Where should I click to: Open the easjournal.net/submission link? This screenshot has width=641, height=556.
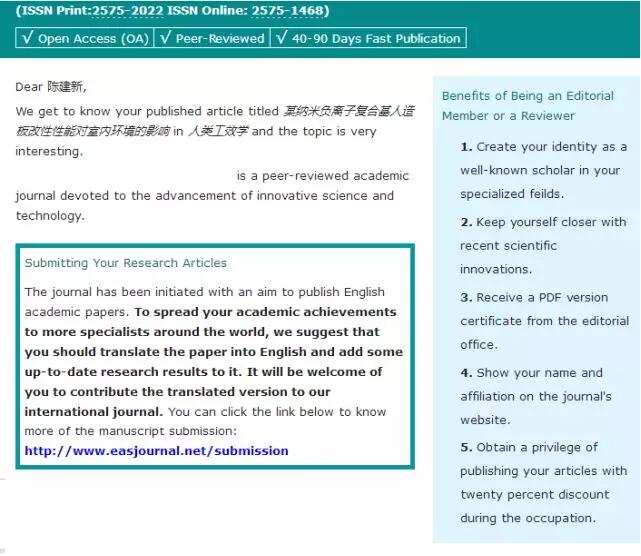tap(156, 451)
